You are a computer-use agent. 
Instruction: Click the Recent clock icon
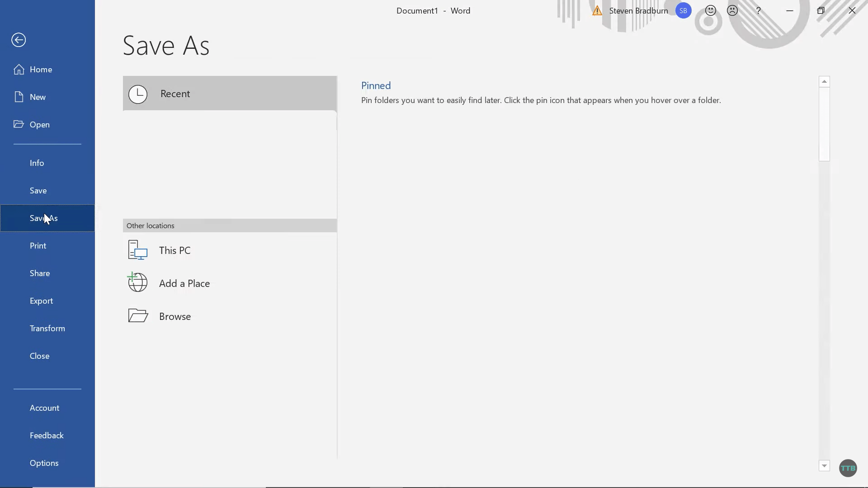coord(138,94)
